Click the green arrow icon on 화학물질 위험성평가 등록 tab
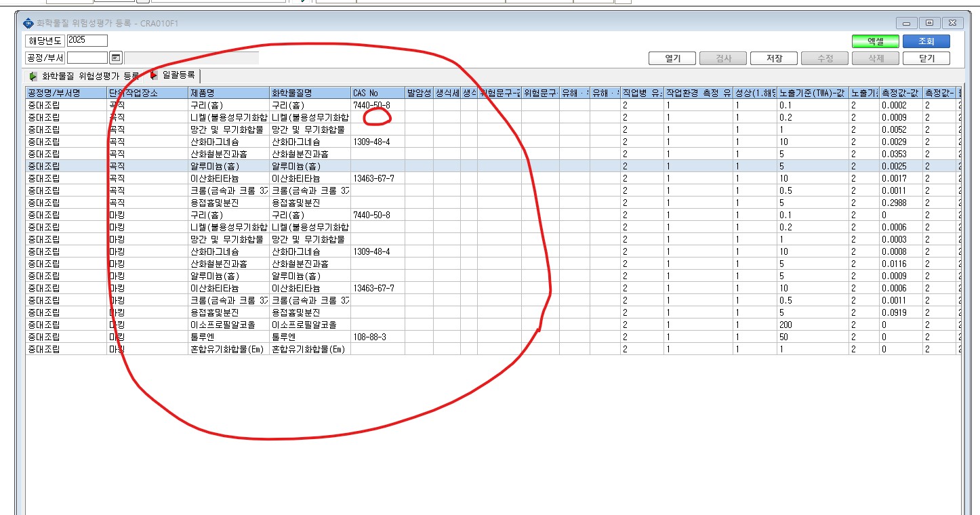The image size is (980, 515). [33, 76]
